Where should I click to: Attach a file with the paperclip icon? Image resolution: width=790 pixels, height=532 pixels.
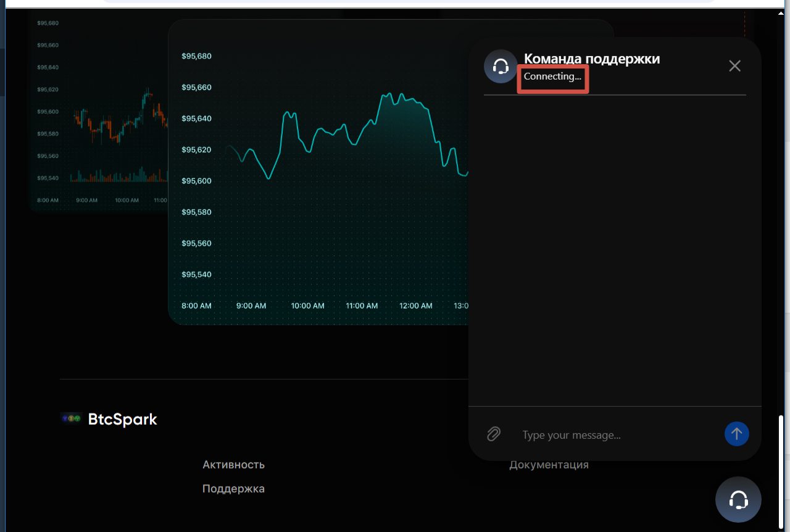click(x=493, y=434)
